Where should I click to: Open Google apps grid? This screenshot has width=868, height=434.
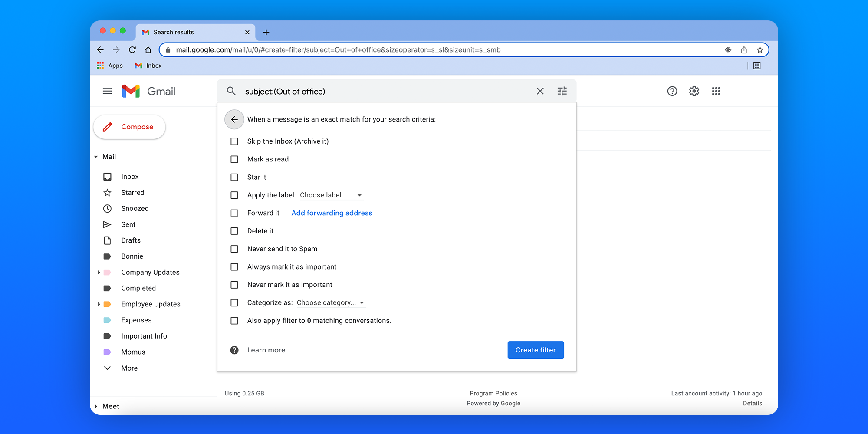[x=716, y=91]
